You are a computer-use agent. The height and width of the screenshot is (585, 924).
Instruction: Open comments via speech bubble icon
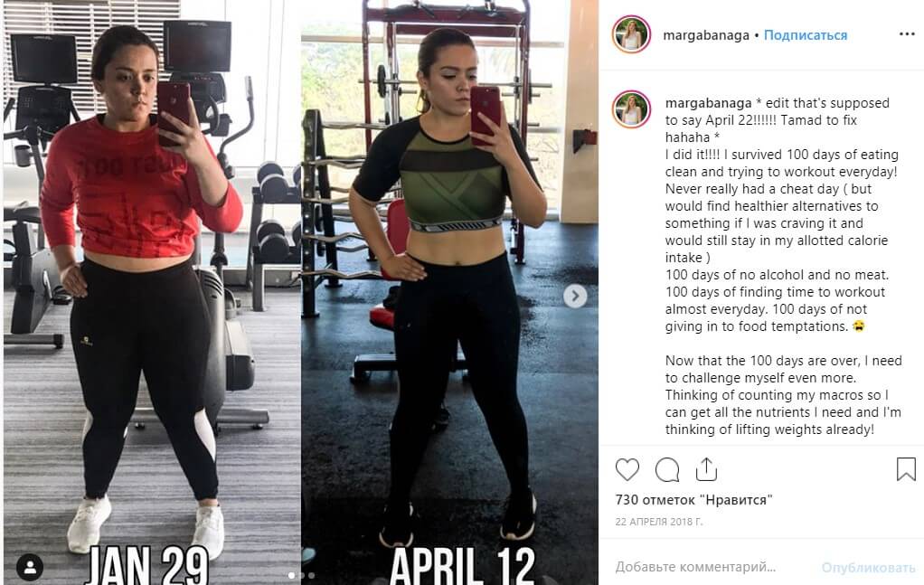[667, 469]
